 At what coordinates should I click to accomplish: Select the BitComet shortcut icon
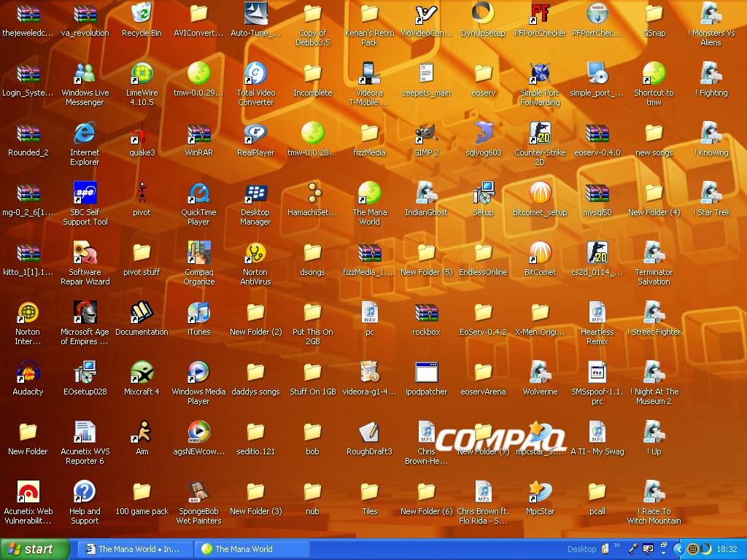pos(541,252)
